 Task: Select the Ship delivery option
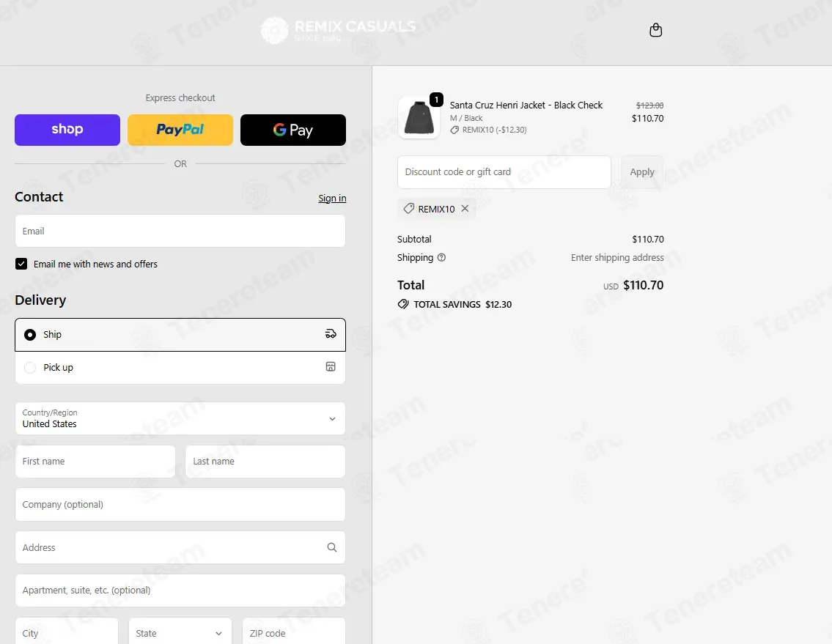click(x=180, y=334)
